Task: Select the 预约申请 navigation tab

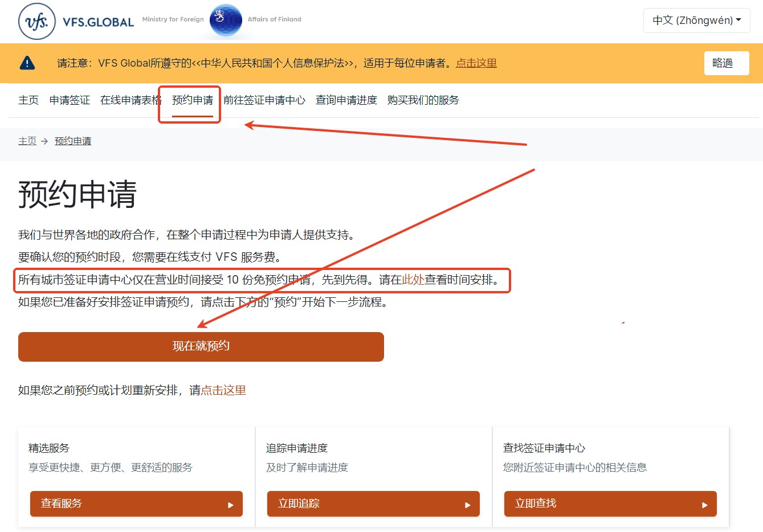Action: pos(193,100)
